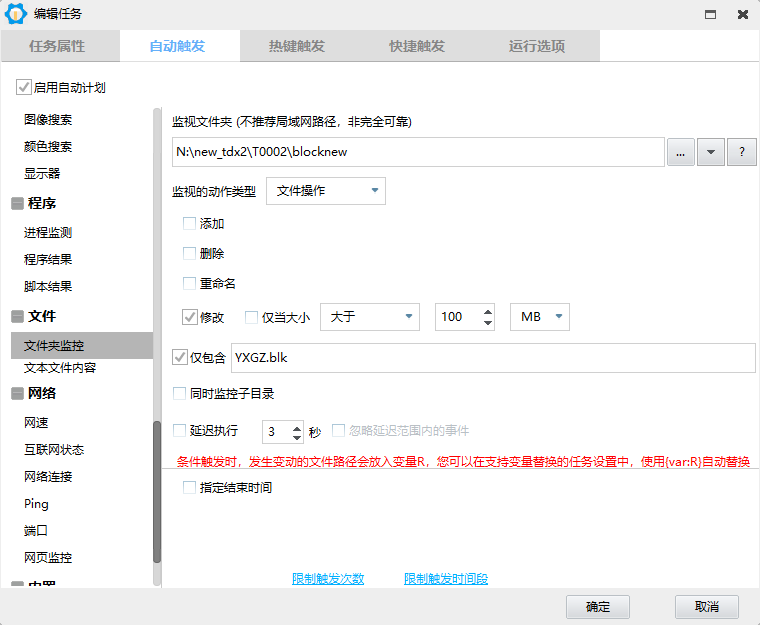Check the 重命名 checkbox

point(189,283)
